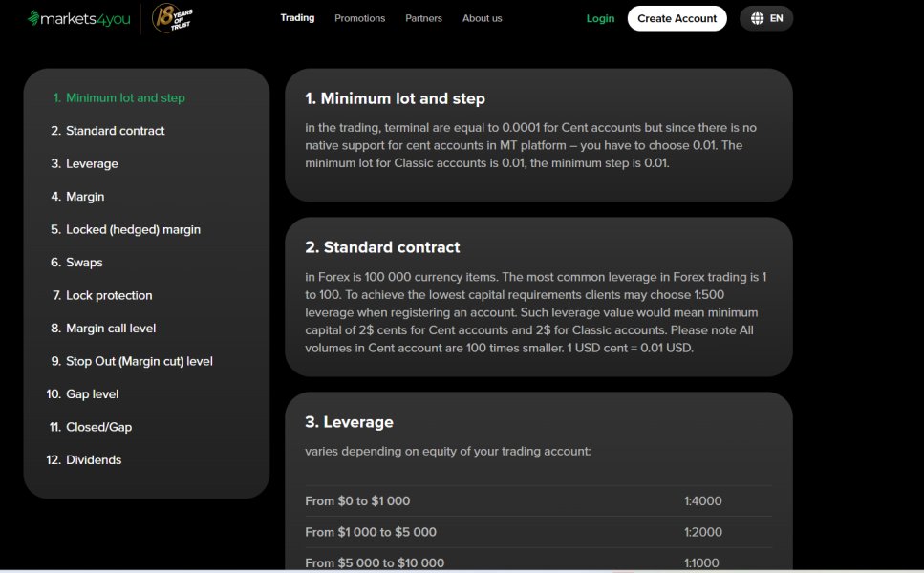Jump to Minimum lot and step section
This screenshot has height=573, width=924.
pyautogui.click(x=125, y=98)
